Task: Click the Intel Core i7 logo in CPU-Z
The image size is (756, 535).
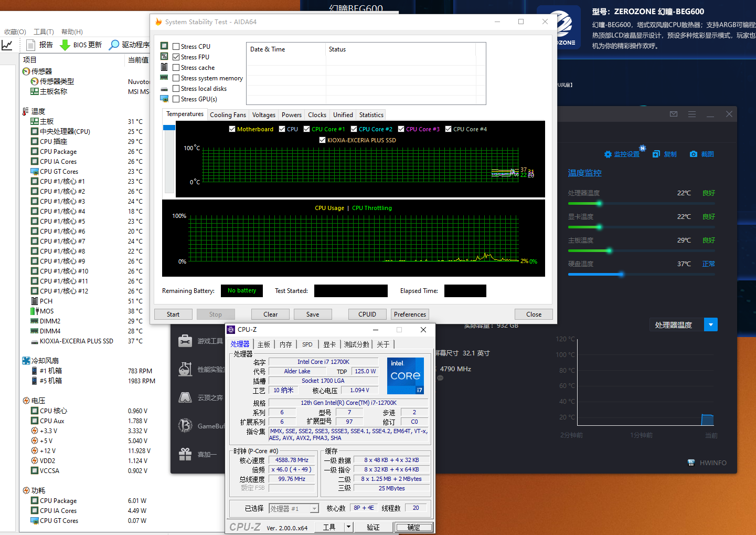Action: pos(406,376)
